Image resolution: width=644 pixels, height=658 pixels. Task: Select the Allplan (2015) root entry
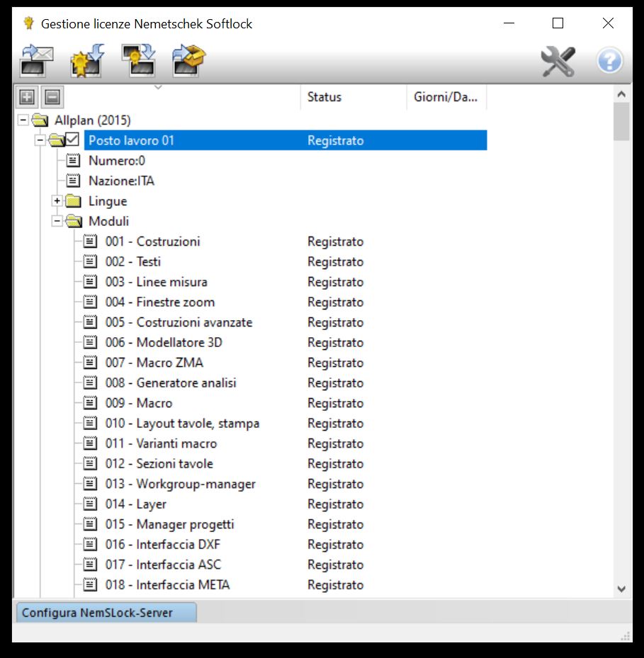point(92,120)
